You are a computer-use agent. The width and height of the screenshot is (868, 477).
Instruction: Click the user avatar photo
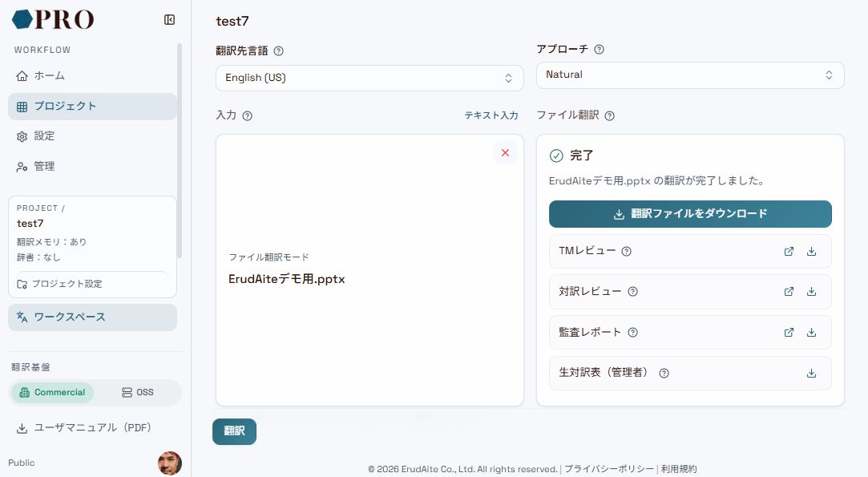click(169, 463)
